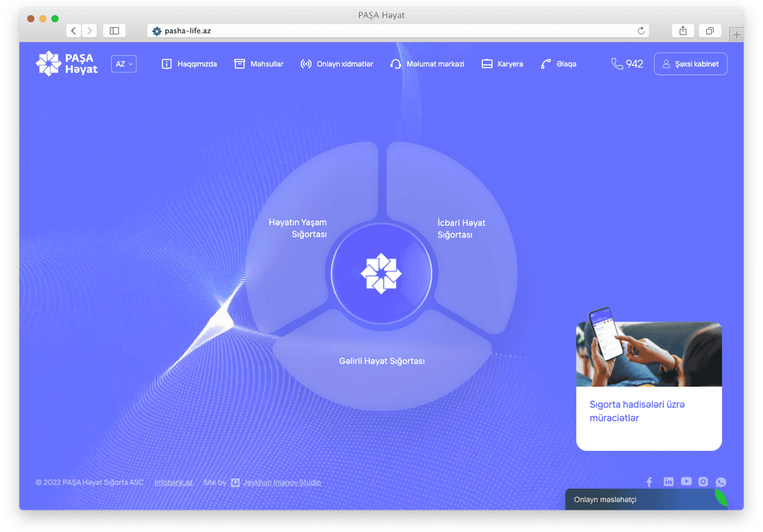Open the Haqqımızda menu
Image resolution: width=763 pixels, height=532 pixels.
point(189,64)
